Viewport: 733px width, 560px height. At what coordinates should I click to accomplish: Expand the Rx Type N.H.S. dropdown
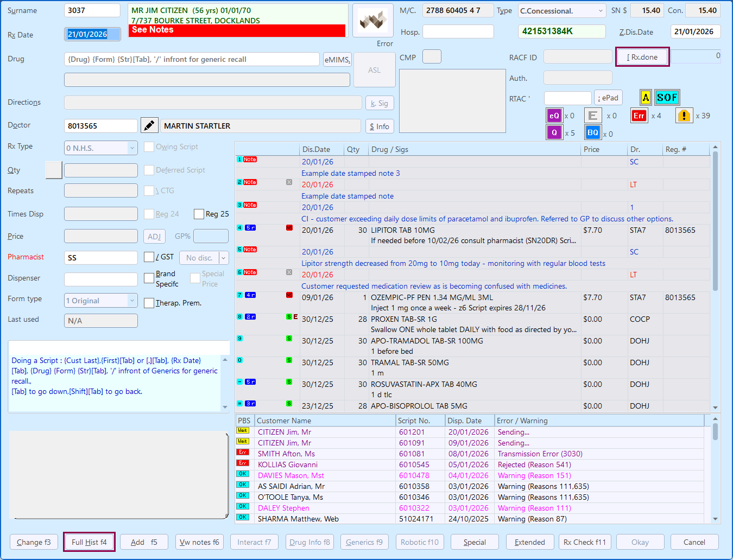[x=100, y=148]
